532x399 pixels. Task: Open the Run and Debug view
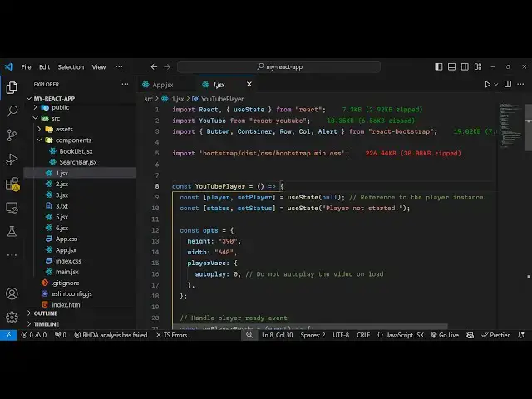pos(12,159)
